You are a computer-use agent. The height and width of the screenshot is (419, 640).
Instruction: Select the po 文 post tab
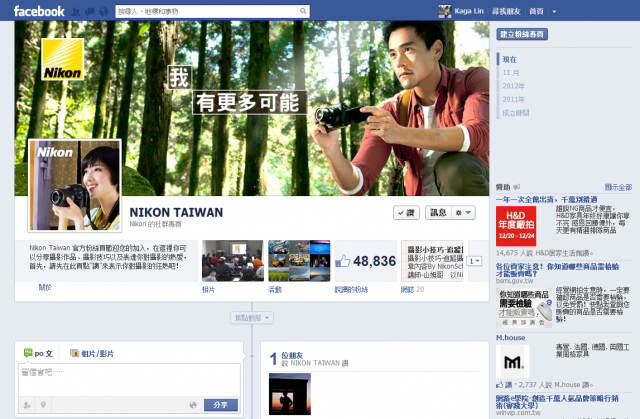pyautogui.click(x=38, y=353)
